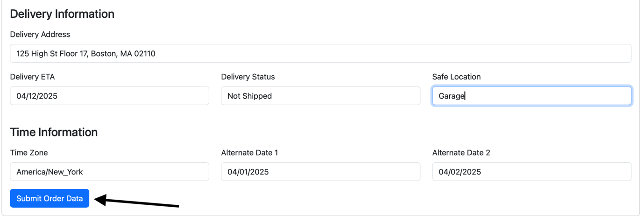The width and height of the screenshot is (644, 224).
Task: Focus the Time Zone input field
Action: [x=109, y=172]
